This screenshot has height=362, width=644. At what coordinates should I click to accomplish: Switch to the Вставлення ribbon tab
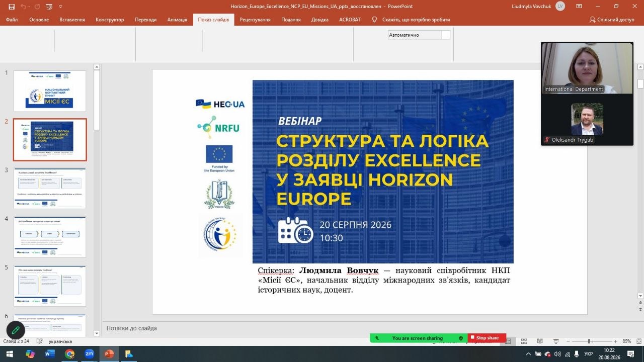72,20
